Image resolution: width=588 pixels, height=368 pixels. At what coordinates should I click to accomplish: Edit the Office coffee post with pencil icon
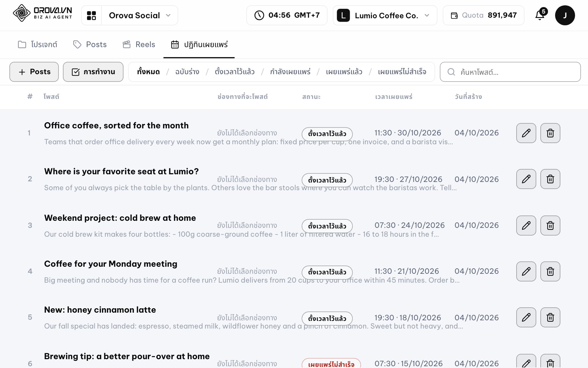click(526, 133)
